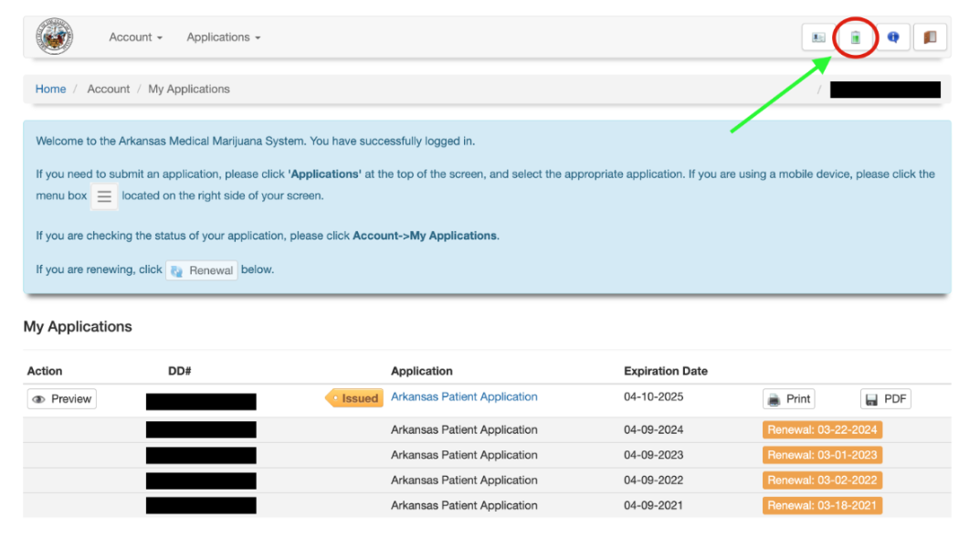Click the Issued status tag

(x=354, y=397)
